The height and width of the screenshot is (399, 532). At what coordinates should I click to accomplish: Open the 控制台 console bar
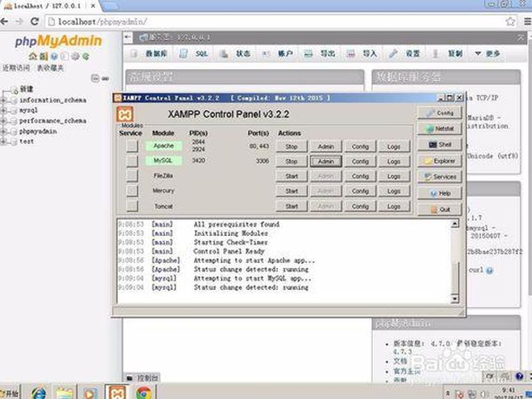click(142, 378)
